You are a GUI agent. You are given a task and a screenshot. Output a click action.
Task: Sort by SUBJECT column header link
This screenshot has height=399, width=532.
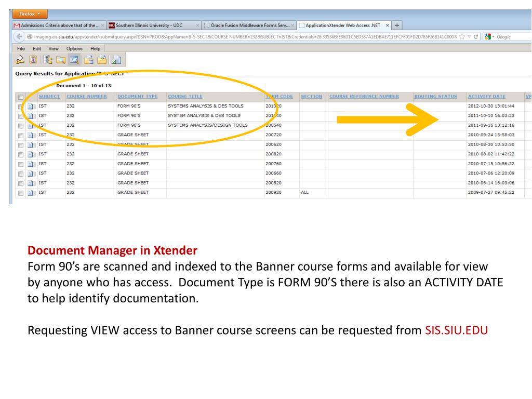[x=49, y=96]
